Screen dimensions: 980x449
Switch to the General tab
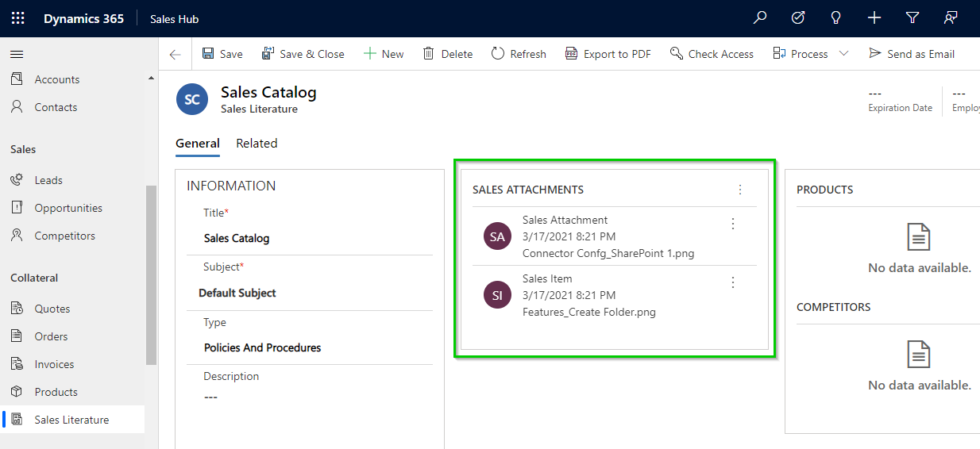click(x=198, y=144)
